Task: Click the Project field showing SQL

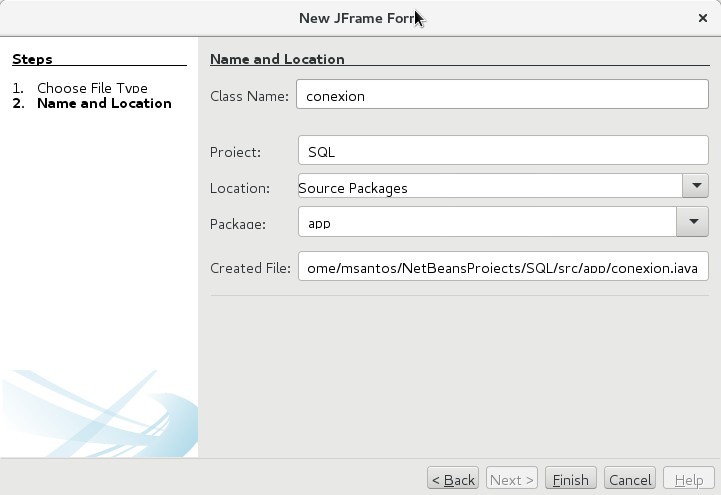Action: [502, 152]
